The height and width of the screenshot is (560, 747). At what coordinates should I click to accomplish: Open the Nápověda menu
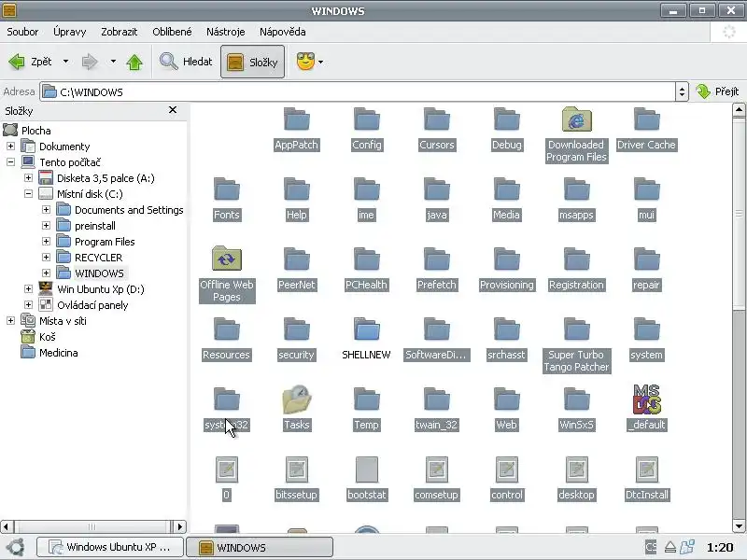[283, 32]
